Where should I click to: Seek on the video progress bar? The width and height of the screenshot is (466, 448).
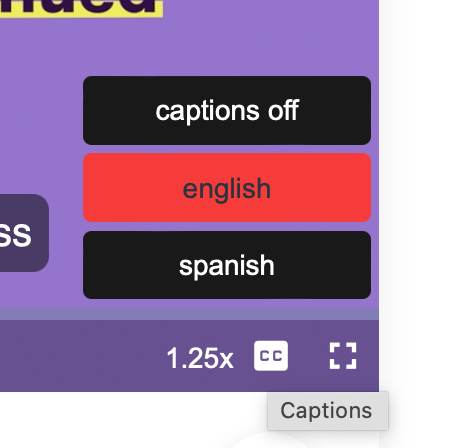tap(189, 314)
